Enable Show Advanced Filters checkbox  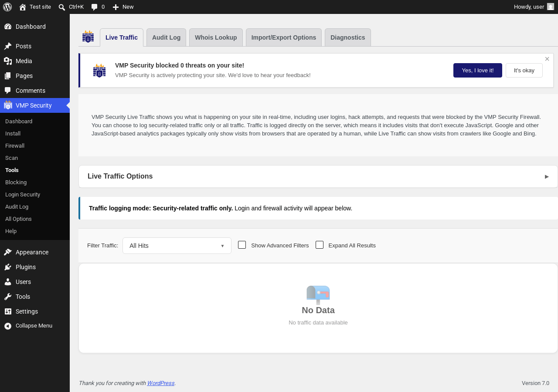tap(242, 245)
